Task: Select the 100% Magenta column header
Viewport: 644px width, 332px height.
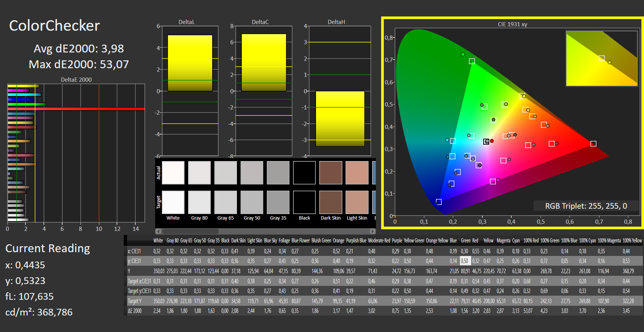Action: 609,241
